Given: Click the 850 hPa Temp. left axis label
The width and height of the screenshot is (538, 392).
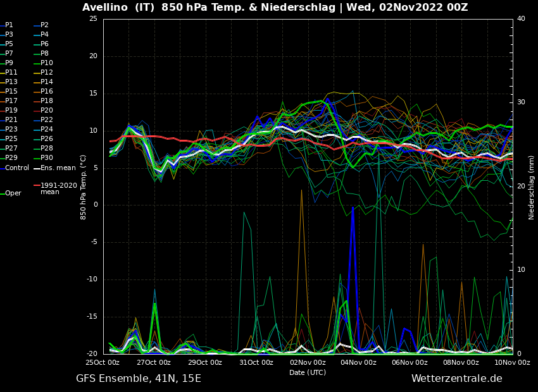Looking at the screenshot, I should tap(84, 187).
